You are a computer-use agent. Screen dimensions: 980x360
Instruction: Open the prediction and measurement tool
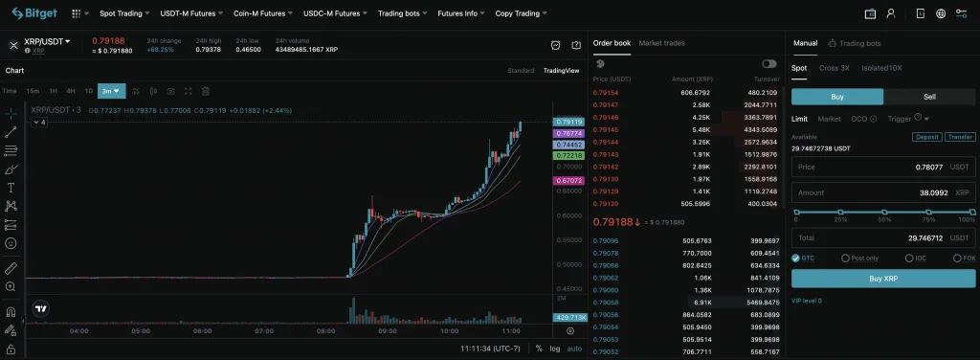[11, 224]
